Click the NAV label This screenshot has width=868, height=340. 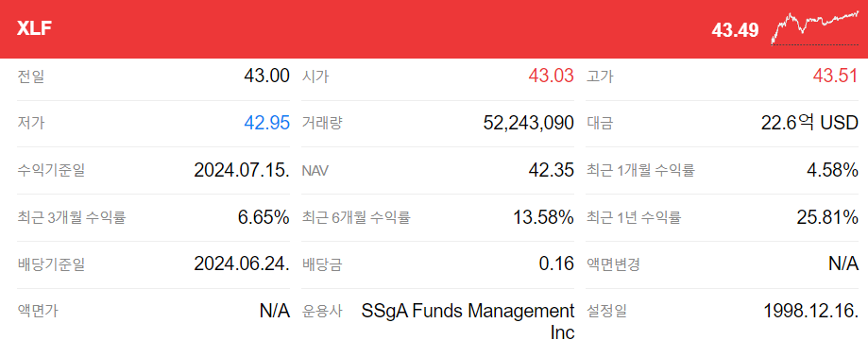tap(315, 171)
